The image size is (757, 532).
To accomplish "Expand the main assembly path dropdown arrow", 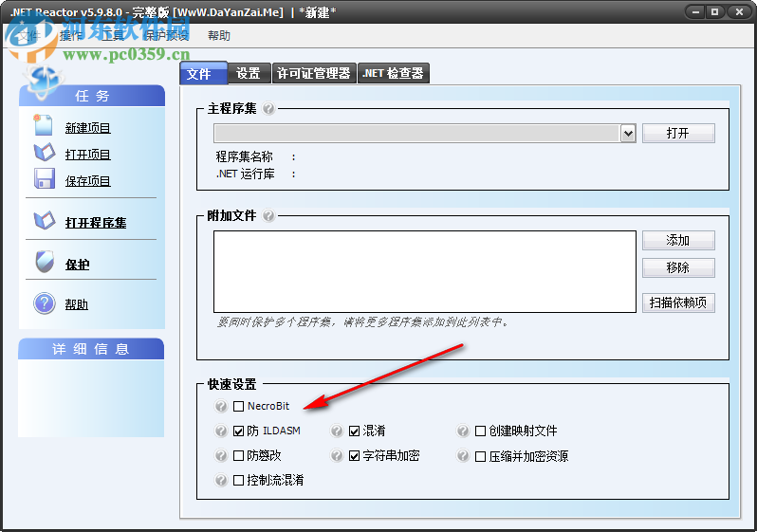I will [628, 134].
